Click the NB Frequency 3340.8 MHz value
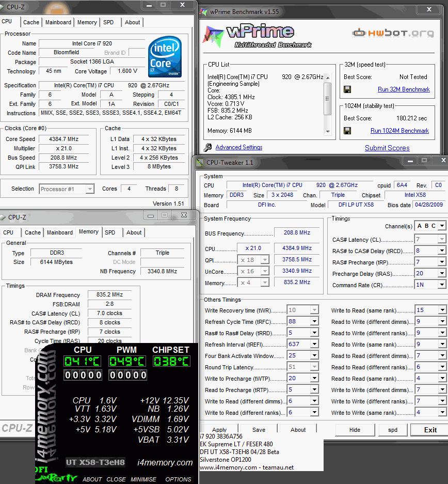This screenshot has width=448, height=484. (x=163, y=271)
